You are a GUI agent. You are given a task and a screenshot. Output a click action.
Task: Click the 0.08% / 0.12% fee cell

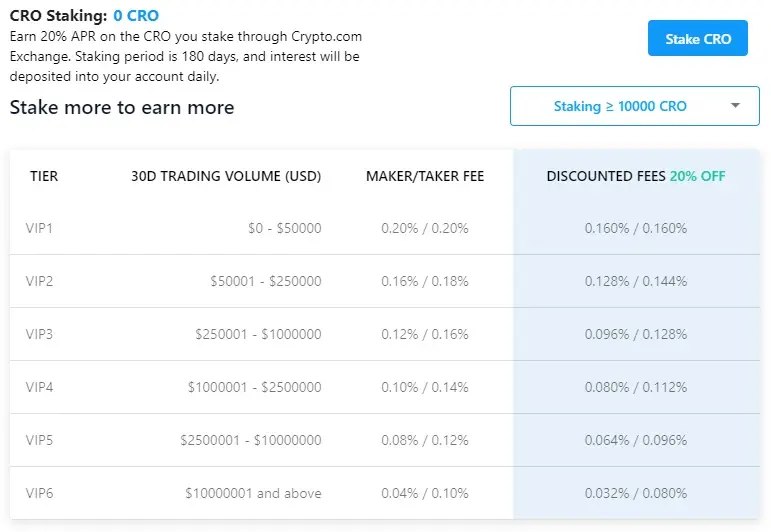pos(425,440)
